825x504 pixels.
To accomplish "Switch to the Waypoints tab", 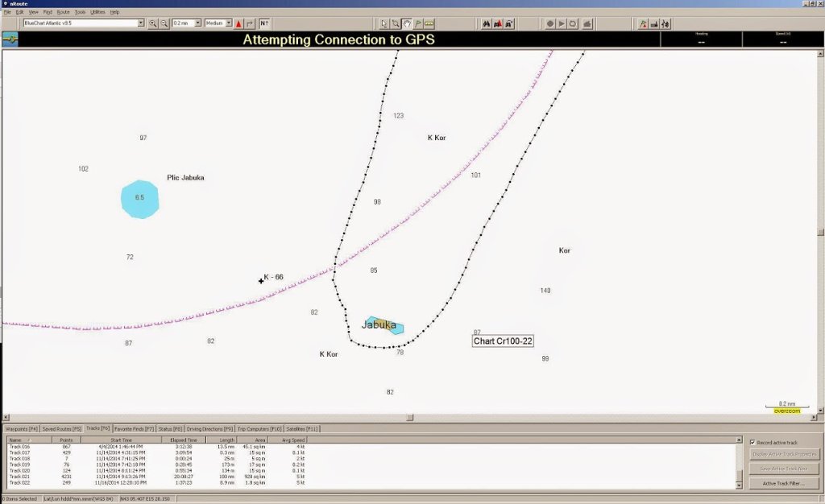I will click(x=22, y=428).
